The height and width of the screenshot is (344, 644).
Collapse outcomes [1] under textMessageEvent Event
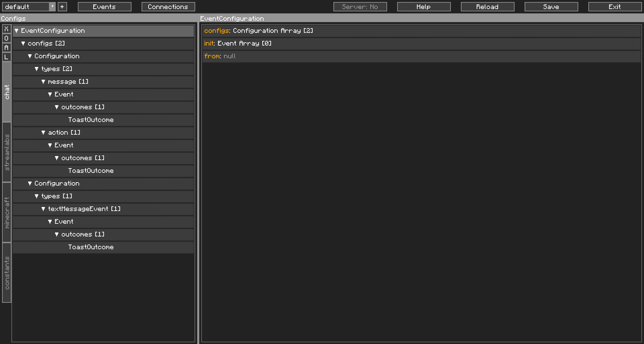(x=57, y=234)
